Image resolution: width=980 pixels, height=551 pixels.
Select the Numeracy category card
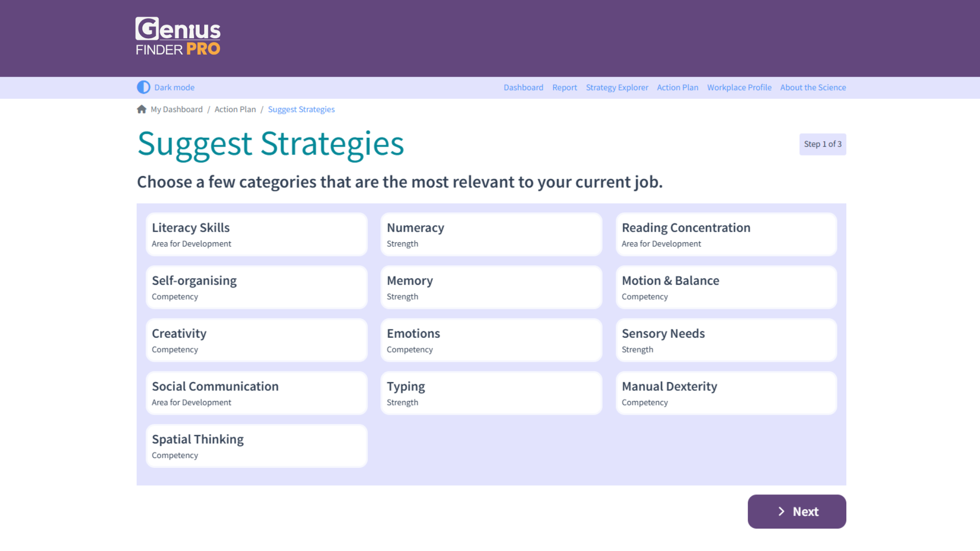click(491, 235)
